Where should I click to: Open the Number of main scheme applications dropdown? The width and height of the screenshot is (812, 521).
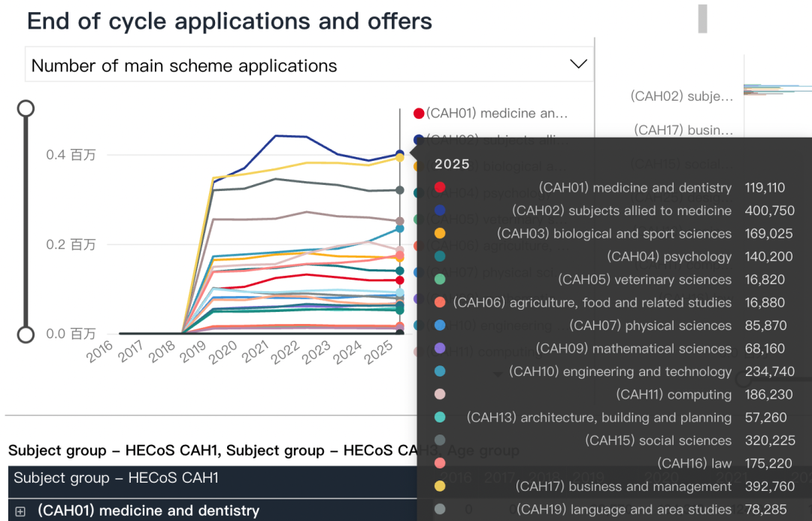click(x=301, y=65)
